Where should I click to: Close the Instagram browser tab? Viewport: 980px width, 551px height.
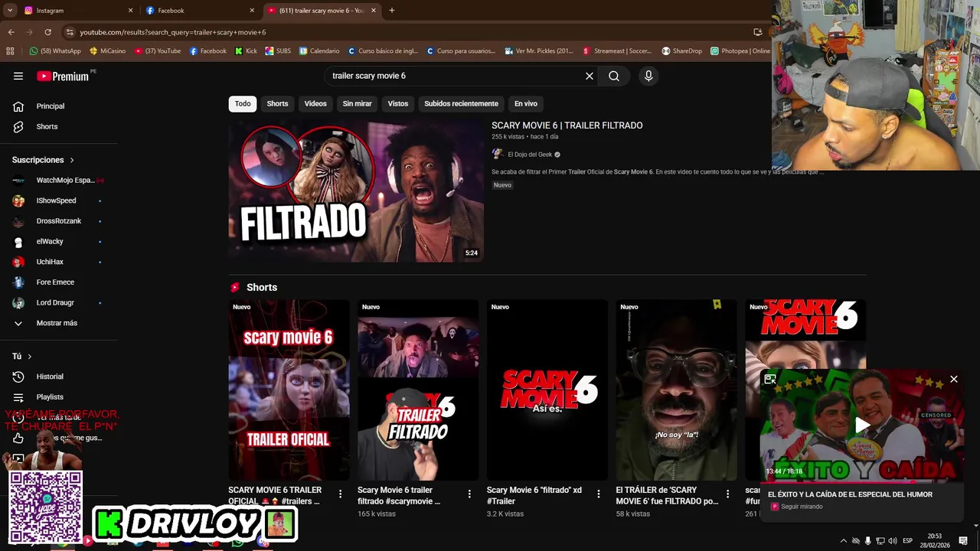(130, 11)
